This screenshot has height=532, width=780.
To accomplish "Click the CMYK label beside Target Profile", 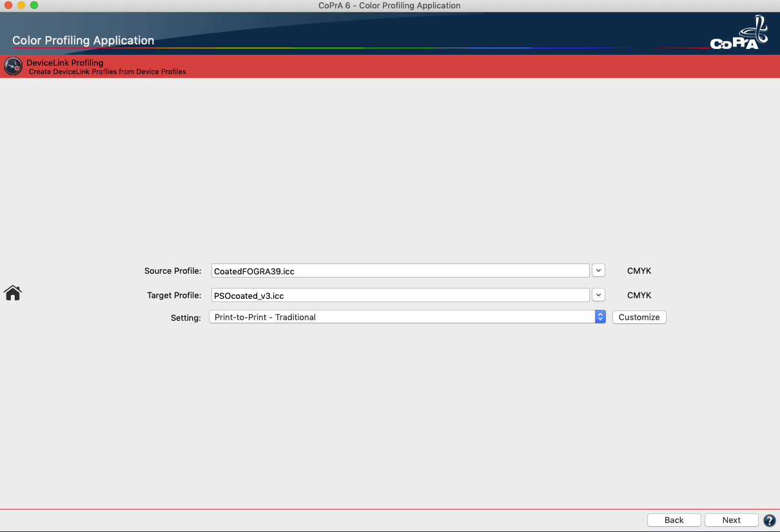I will 639,296.
